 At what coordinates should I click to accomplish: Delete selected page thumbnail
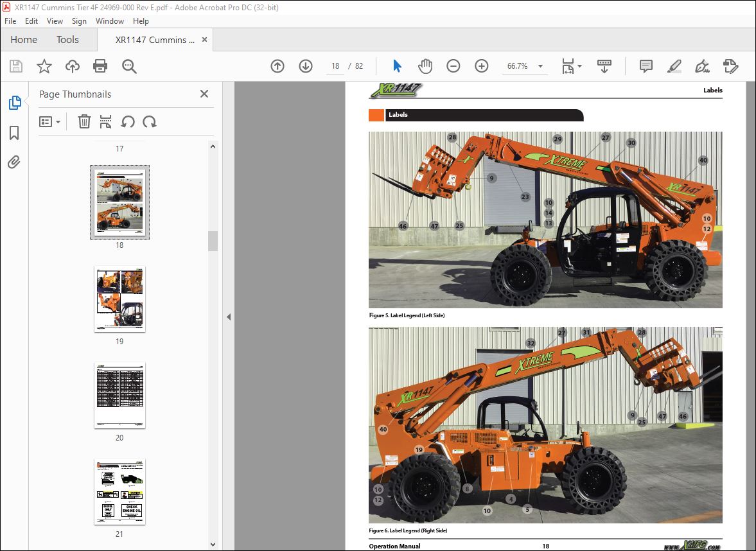point(84,121)
